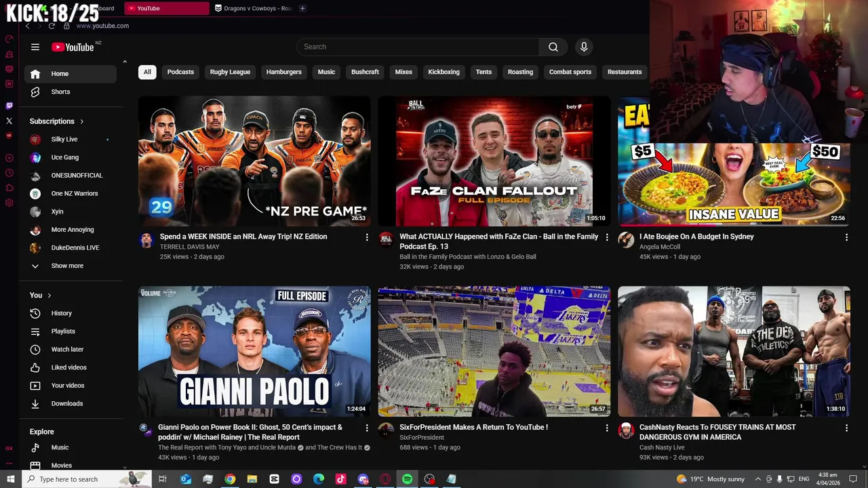Open Windows notification center
868x488 pixels.
click(x=853, y=479)
